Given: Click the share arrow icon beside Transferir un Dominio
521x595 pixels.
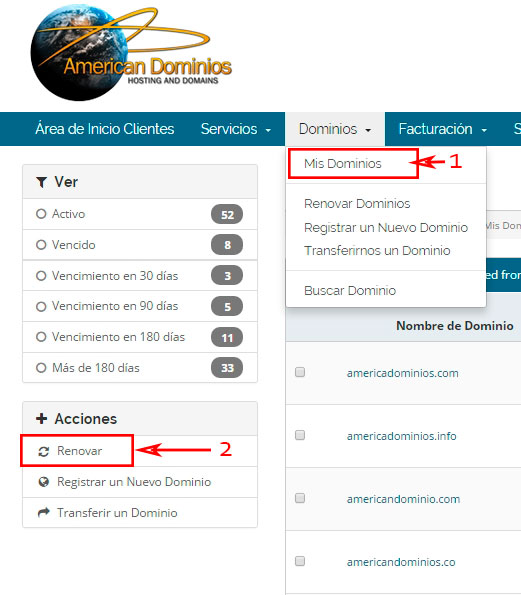Looking at the screenshot, I should tap(44, 513).
